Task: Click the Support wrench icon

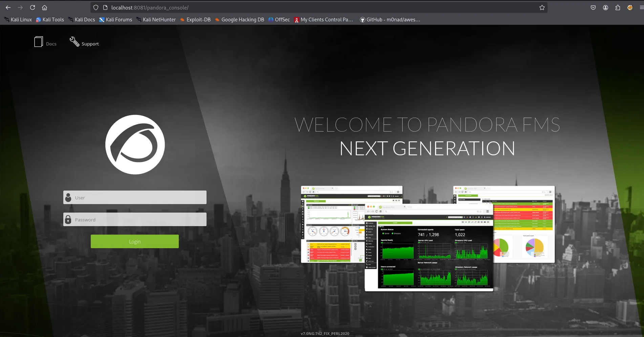Action: point(74,42)
